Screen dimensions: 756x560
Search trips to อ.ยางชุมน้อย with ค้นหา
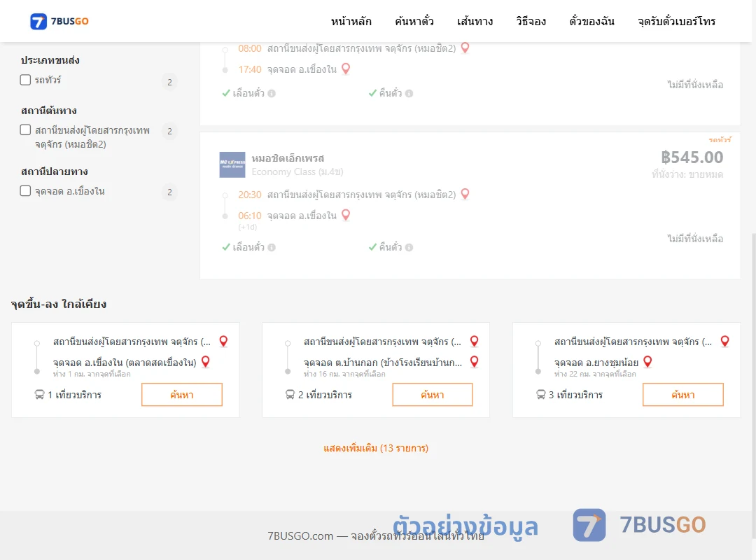[683, 395]
